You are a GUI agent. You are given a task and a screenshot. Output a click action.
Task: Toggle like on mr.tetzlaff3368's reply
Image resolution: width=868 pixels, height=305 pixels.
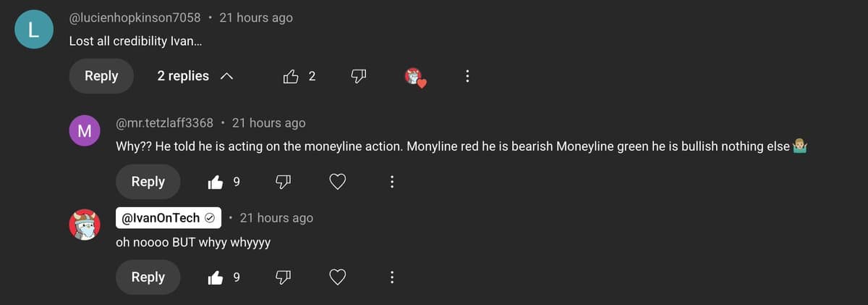tap(216, 182)
